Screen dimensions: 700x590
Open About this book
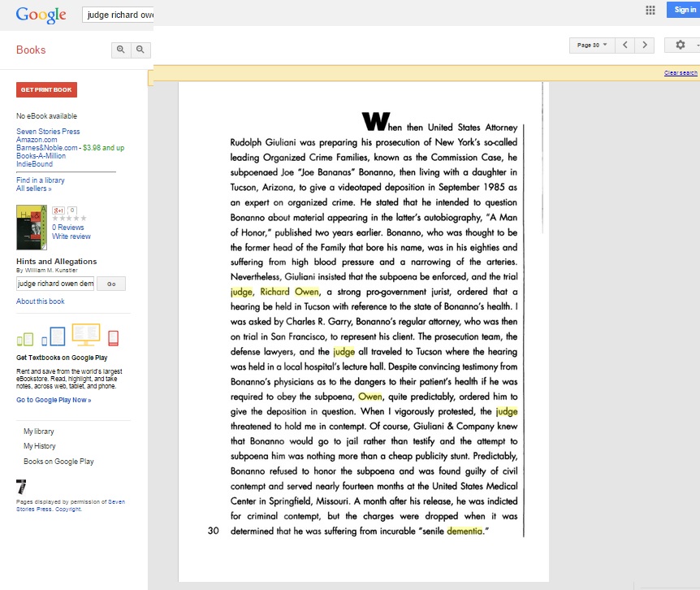coord(40,302)
